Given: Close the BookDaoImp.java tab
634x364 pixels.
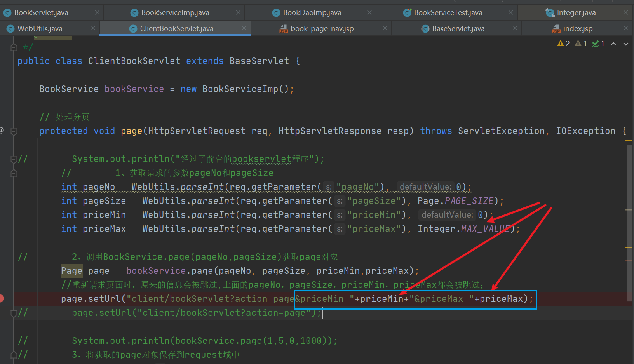Looking at the screenshot, I should coord(369,12).
